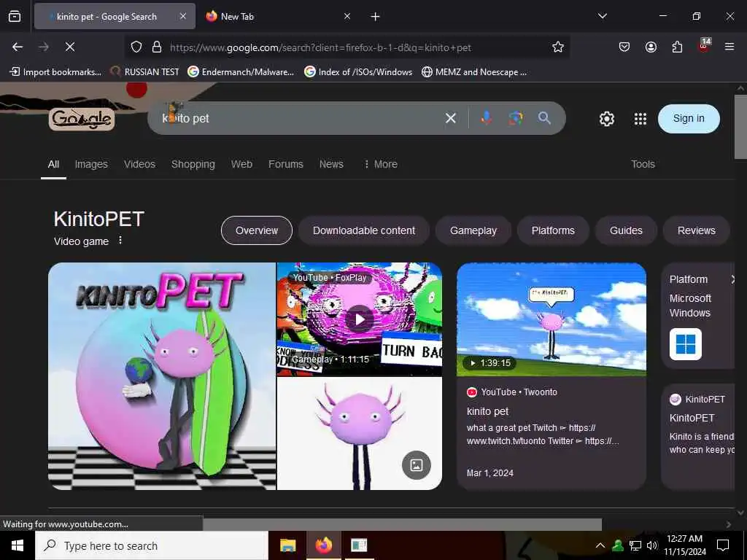Select the Overview chip
This screenshot has height=560, width=747.
coord(256,230)
